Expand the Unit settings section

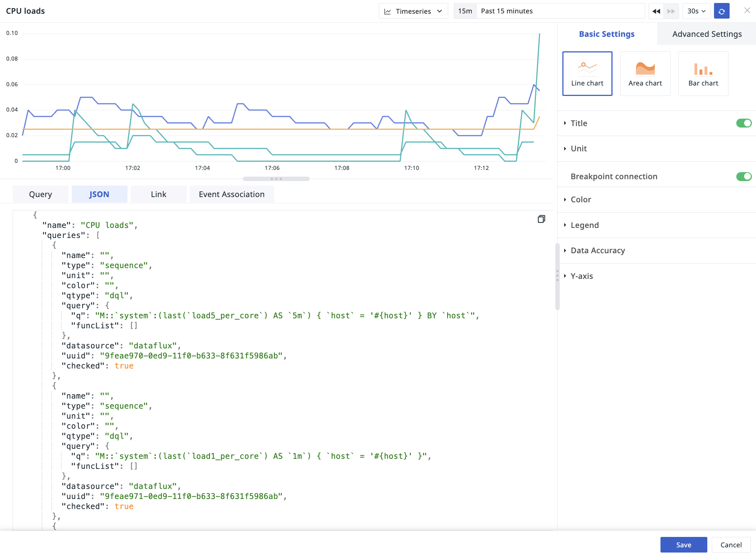579,149
